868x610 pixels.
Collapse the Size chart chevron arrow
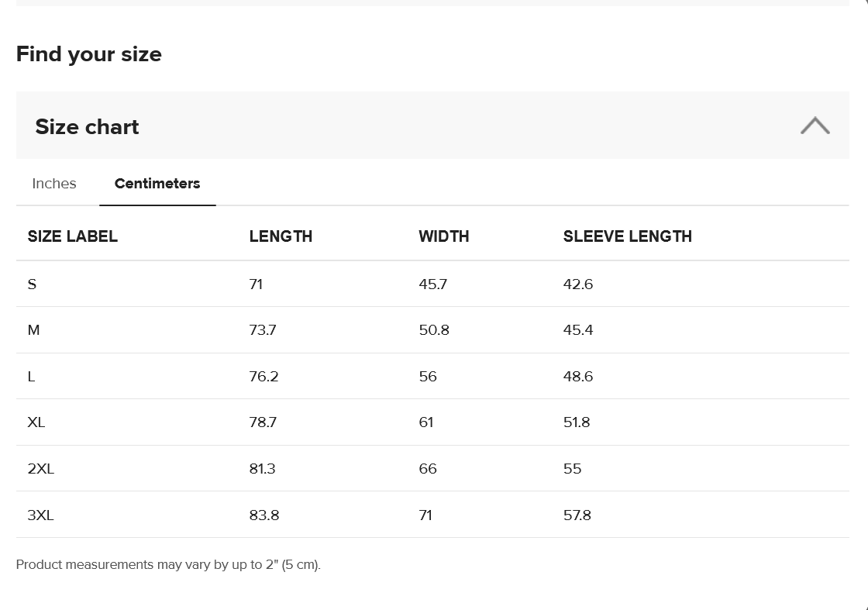click(x=815, y=126)
